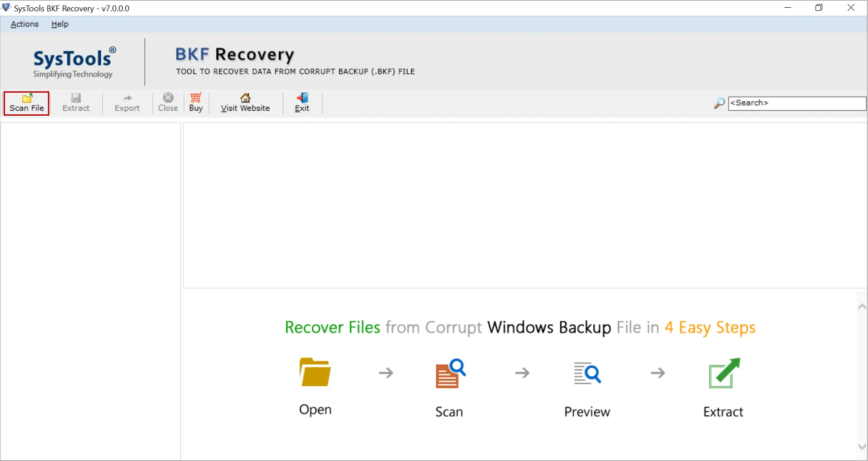
Task: Click the 'BKF Recovery' heading text
Action: tap(235, 55)
